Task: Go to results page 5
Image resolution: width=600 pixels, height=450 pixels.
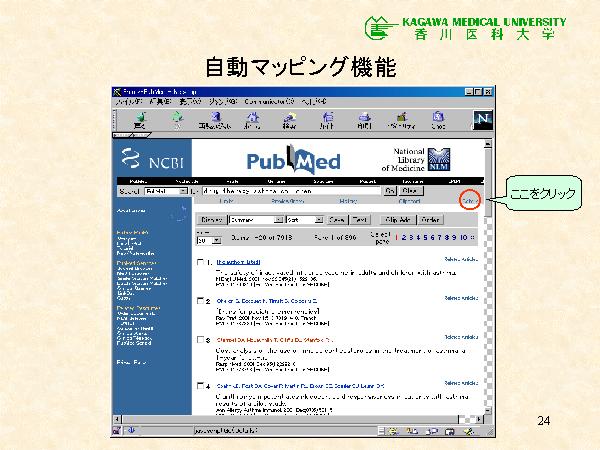Action: pos(425,238)
